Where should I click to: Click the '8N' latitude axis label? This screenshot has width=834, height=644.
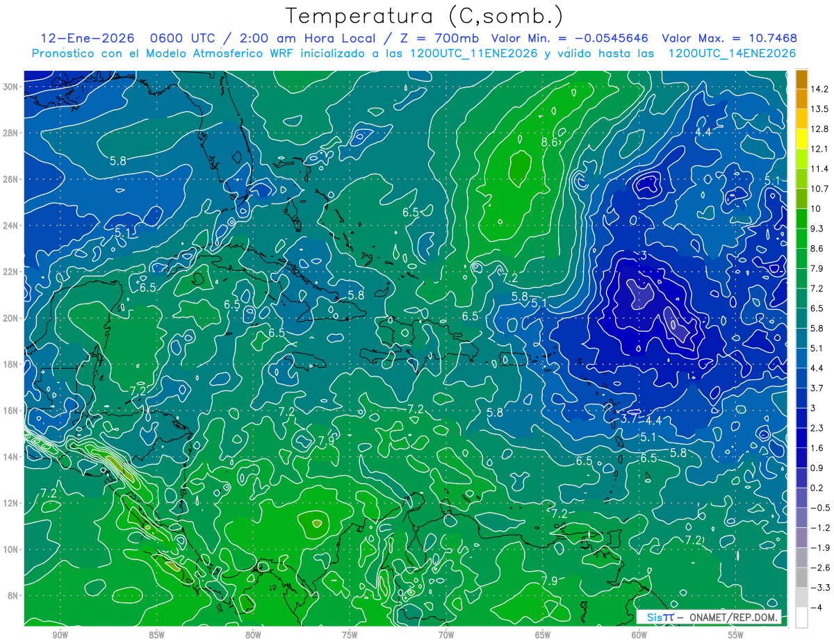14,595
